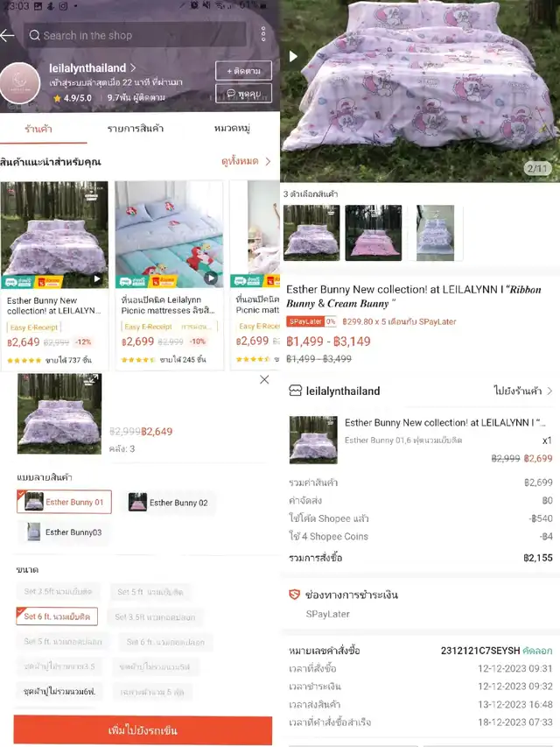Click the orange add to cart button
This screenshot has height=747, width=560.
[143, 729]
